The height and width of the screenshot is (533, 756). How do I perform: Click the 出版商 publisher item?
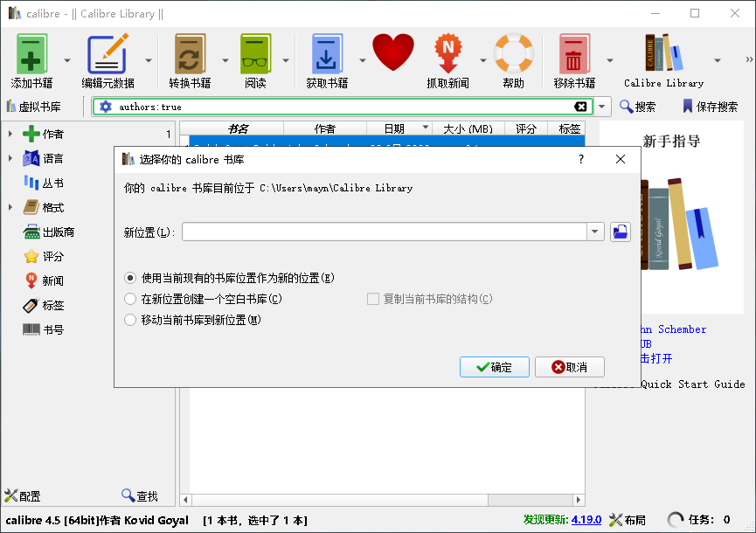[48, 232]
